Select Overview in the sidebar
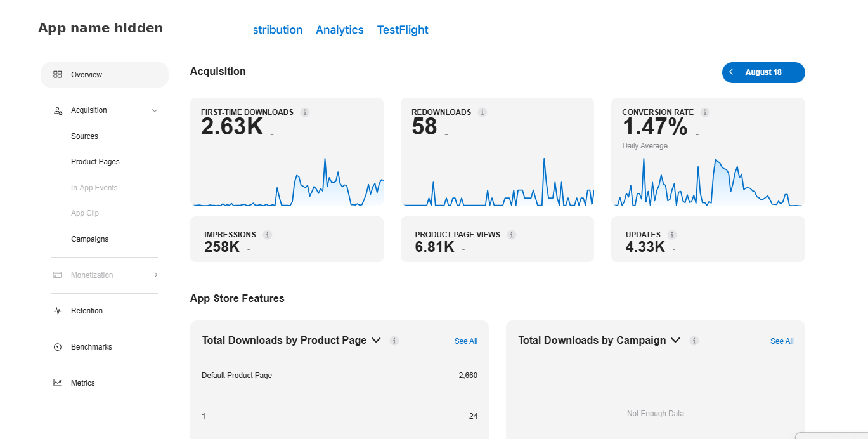 105,75
